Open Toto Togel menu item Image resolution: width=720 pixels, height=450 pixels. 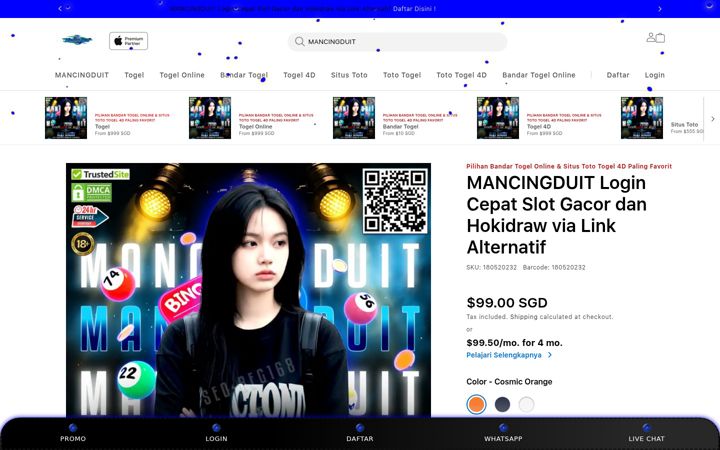(x=402, y=75)
